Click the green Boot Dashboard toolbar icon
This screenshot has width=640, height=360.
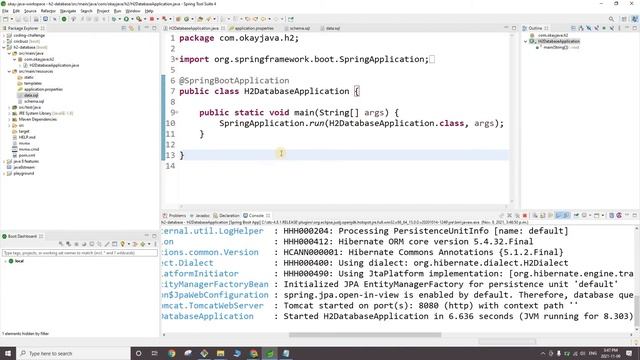(x=64, y=19)
